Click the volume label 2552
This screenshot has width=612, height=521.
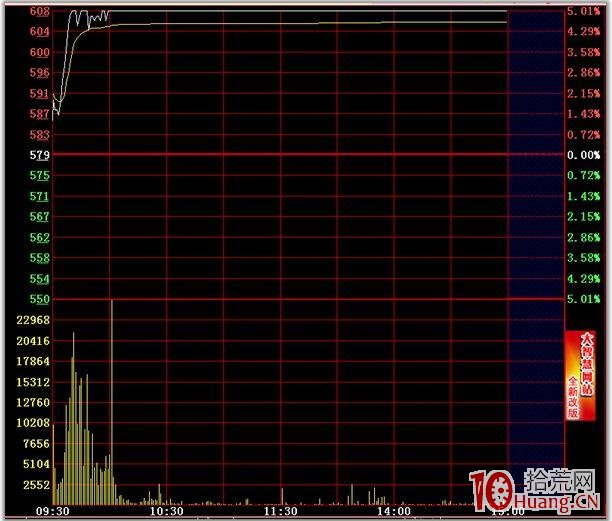coord(36,485)
